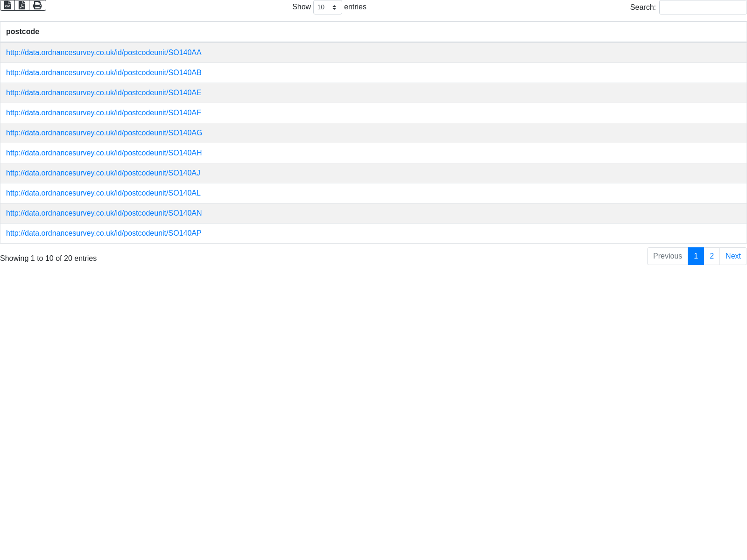Viewport: 747px width, 560px height.
Task: Export the table as CSV
Action: (x=7, y=5)
